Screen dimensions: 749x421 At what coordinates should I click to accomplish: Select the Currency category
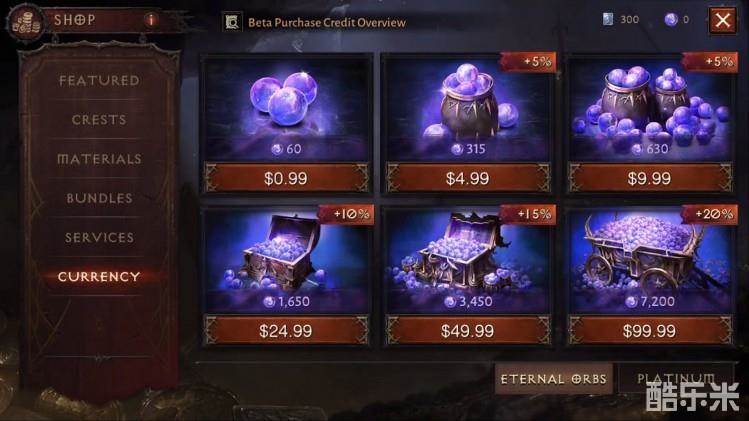pyautogui.click(x=99, y=277)
